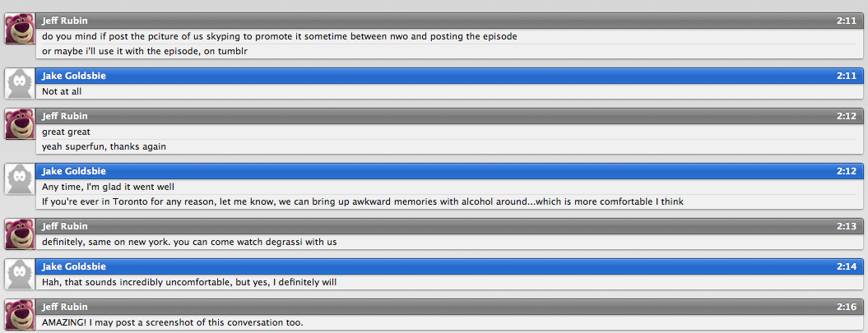The height and width of the screenshot is (333, 868).
Task: Click the 2:13 timestamp on Jeff Rubin's header
Action: [847, 226]
